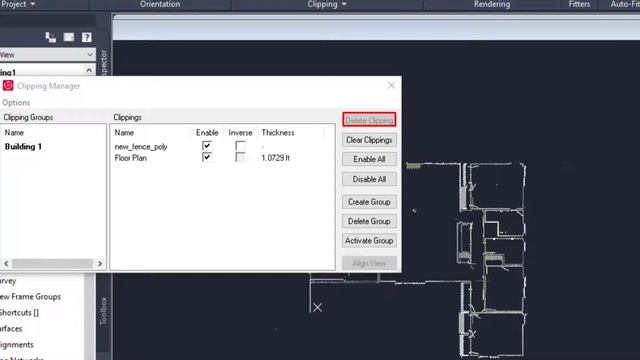The width and height of the screenshot is (640, 360).
Task: Click the Thickness column header
Action: pyautogui.click(x=278, y=133)
